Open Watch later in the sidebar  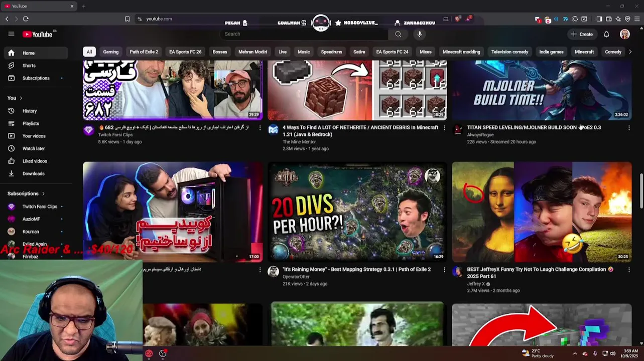tap(36, 148)
